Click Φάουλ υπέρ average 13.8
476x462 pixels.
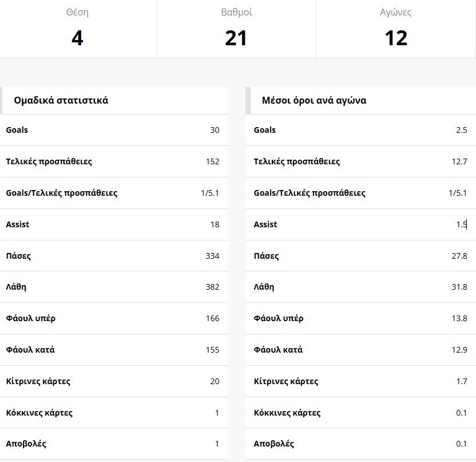459,318
